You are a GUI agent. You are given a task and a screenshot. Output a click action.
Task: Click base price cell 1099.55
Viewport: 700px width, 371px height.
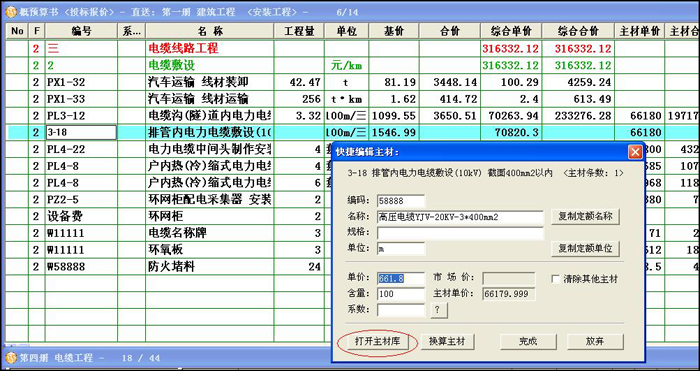394,116
